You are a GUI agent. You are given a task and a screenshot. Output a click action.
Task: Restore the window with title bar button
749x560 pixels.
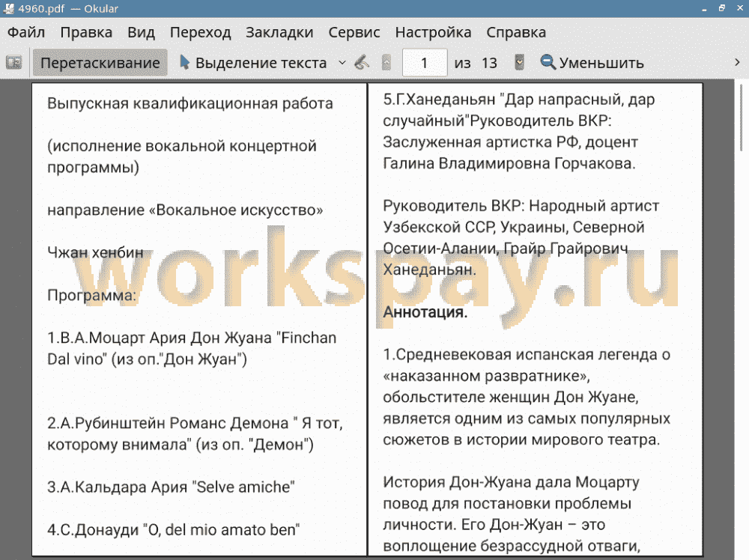pyautogui.click(x=722, y=8)
